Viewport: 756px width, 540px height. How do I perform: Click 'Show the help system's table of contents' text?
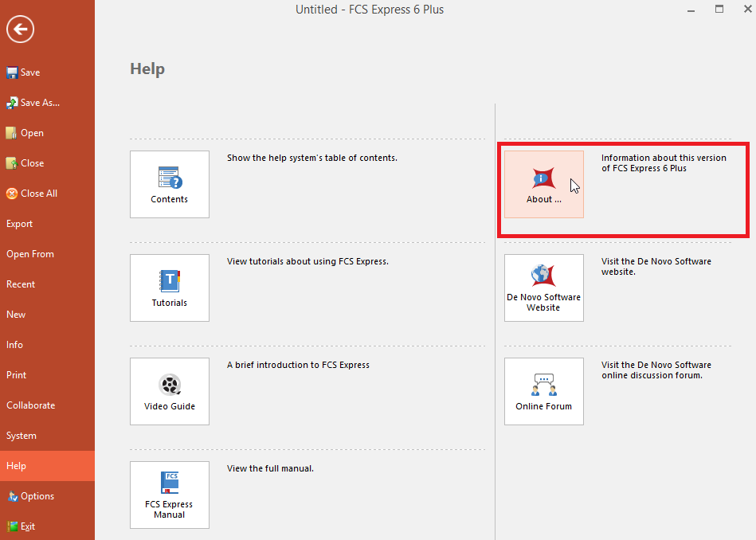click(x=312, y=158)
